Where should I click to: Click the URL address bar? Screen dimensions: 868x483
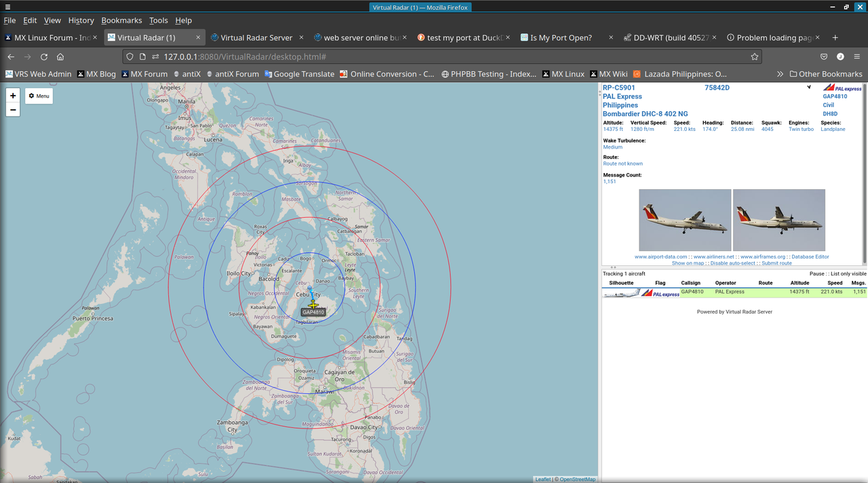[x=441, y=57]
